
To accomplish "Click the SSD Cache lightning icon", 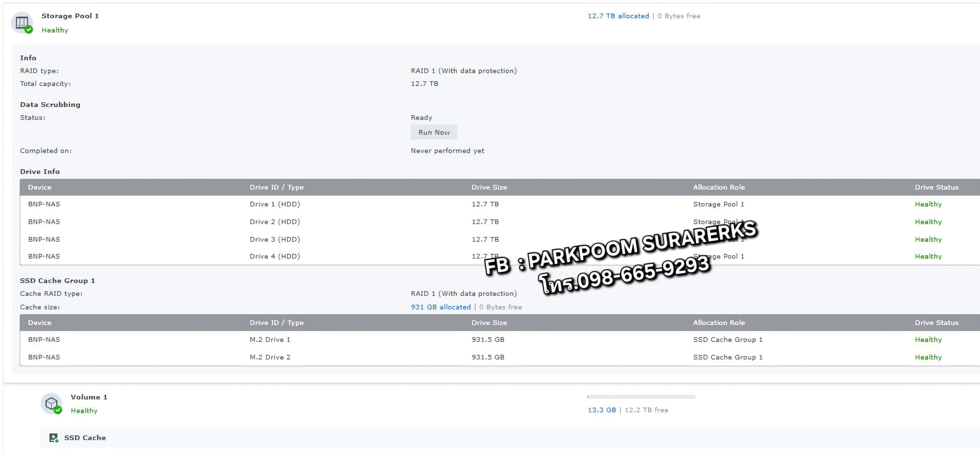I will point(54,437).
